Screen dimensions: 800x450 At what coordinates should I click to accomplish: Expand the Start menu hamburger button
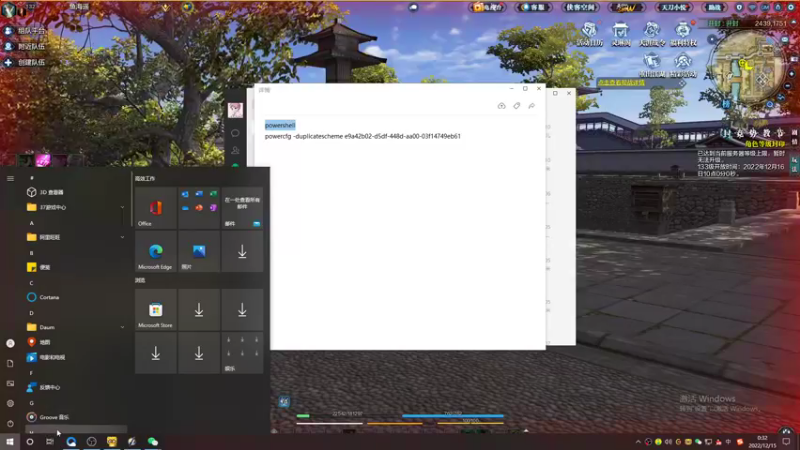[10, 178]
